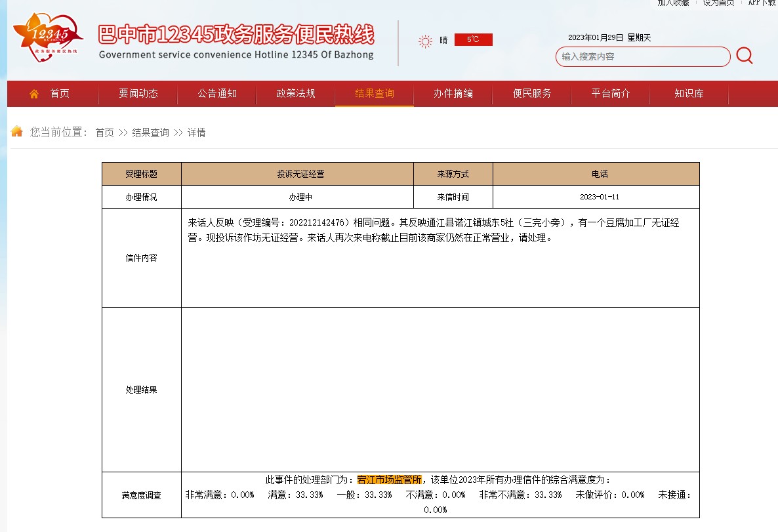Click the date 2023年01月29日 星期天

pos(609,37)
